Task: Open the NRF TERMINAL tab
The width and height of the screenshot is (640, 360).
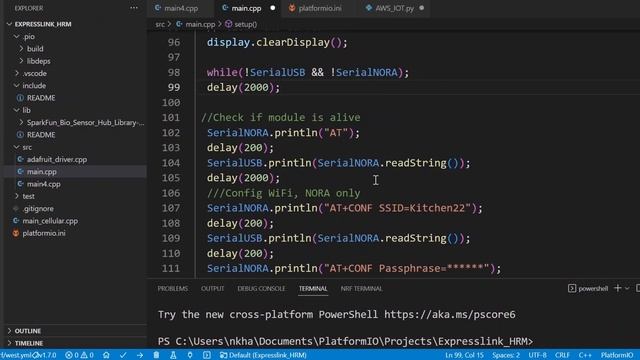Action: 361,289
